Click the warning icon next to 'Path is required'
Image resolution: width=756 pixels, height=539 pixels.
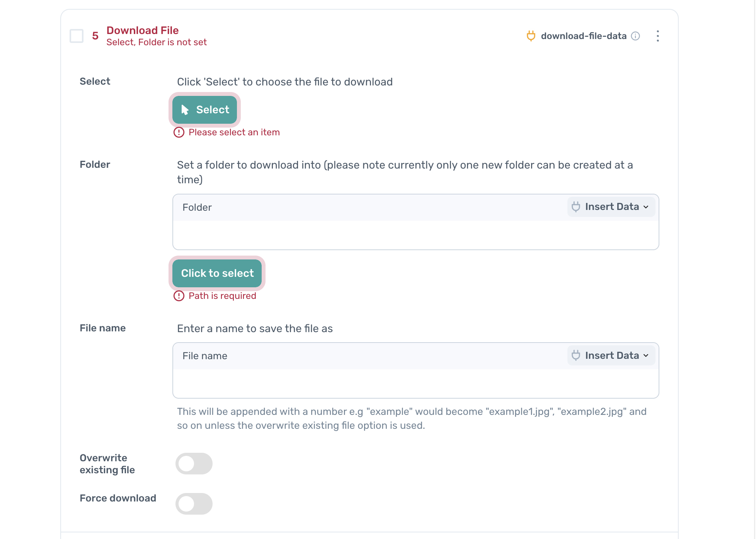click(179, 296)
